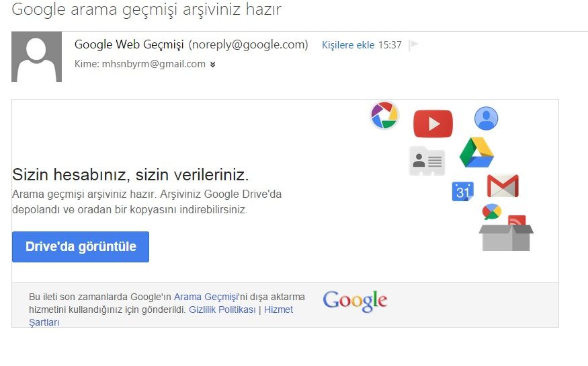The height and width of the screenshot is (366, 588).
Task: Open the Arama Geçmişi link
Action: (x=206, y=297)
